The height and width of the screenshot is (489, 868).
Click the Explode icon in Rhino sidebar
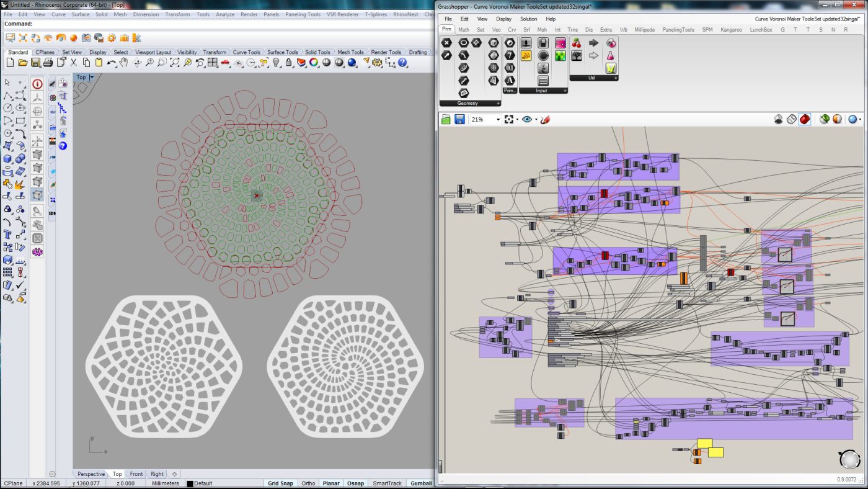coord(20,184)
